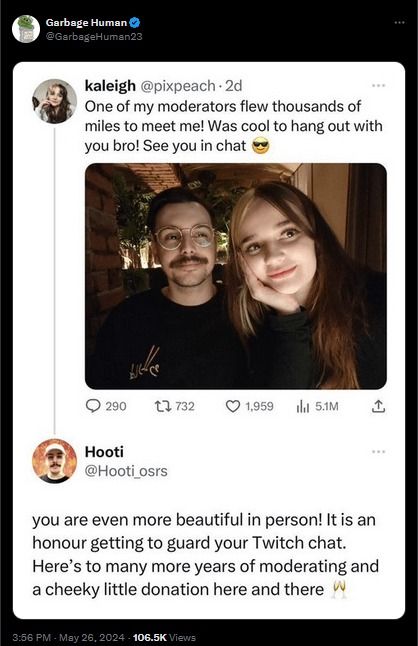
Task: Click the share upload icon
Action: click(378, 407)
